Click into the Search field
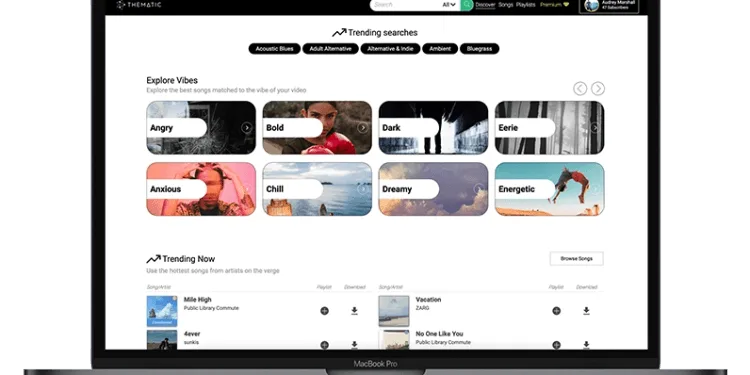This screenshot has height=375, width=750. [406, 5]
